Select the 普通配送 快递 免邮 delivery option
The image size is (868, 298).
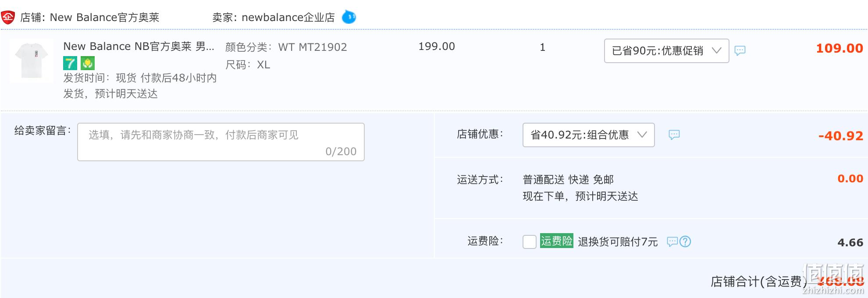[568, 180]
